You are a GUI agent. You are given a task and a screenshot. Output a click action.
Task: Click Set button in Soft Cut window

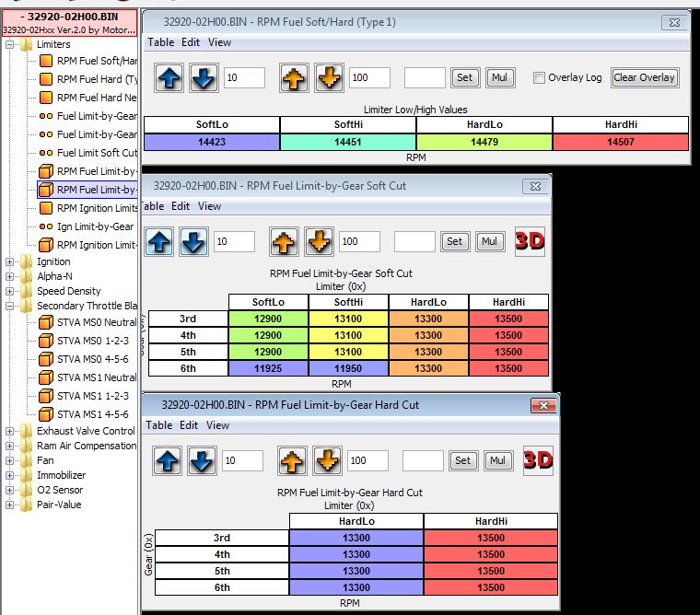click(454, 241)
